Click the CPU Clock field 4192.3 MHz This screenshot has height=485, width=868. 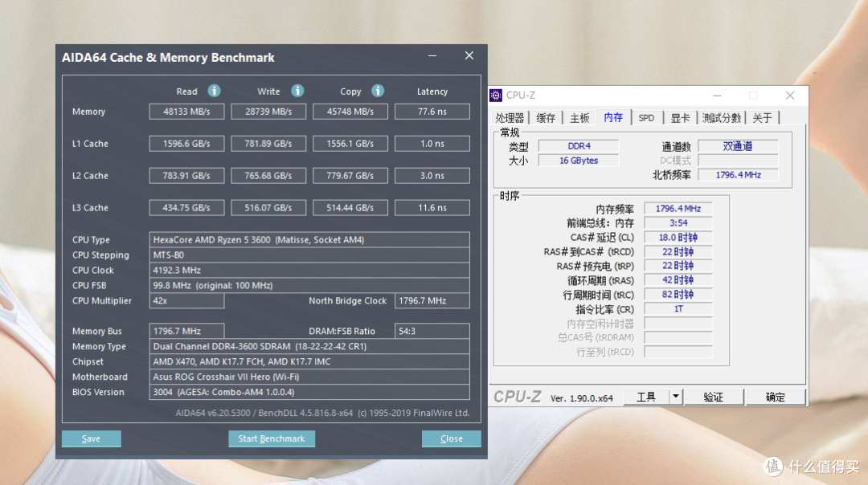click(309, 270)
